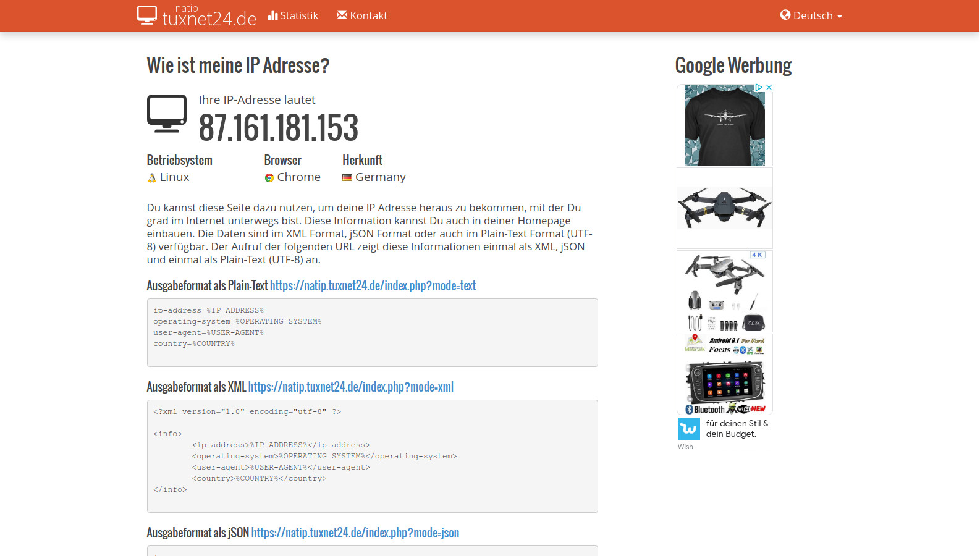This screenshot has height=556, width=980.
Task: Click the German flag icon
Action: [x=347, y=178]
